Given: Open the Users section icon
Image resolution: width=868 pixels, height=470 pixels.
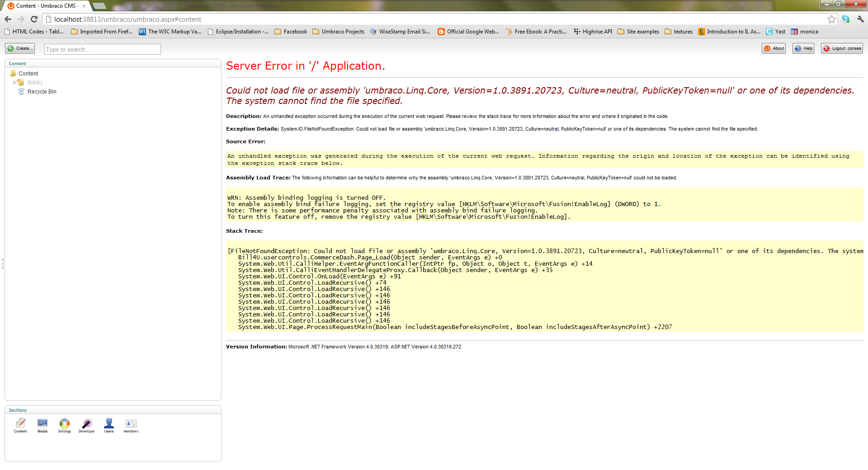Looking at the screenshot, I should point(109,425).
